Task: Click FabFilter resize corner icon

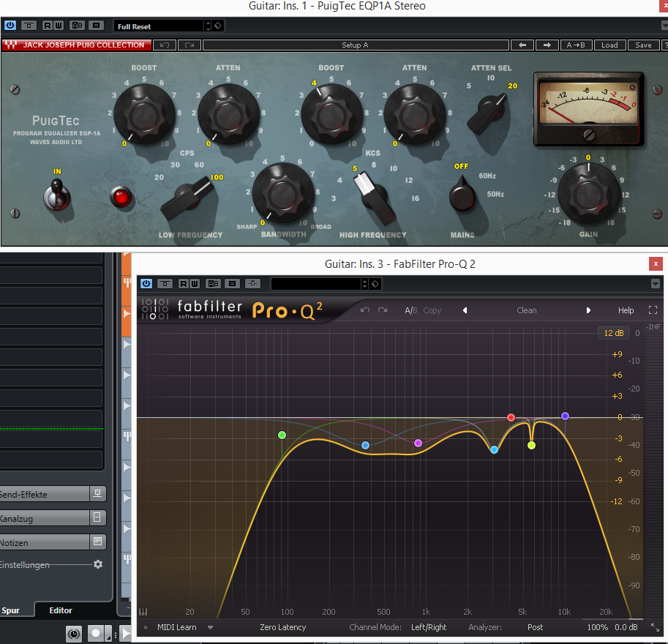Action: tap(654, 628)
